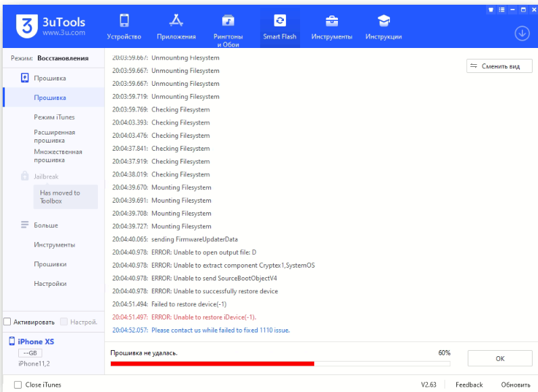Open Множественная прошивка in sidebar
The width and height of the screenshot is (538, 392).
point(58,155)
